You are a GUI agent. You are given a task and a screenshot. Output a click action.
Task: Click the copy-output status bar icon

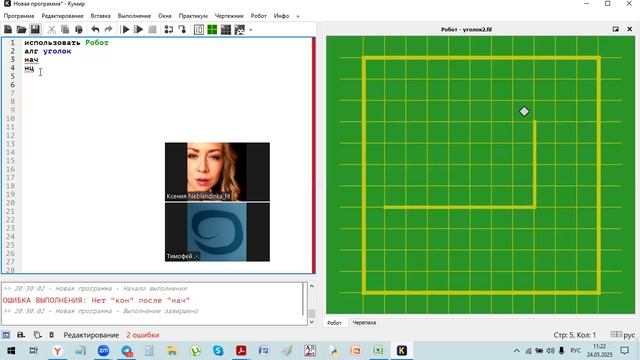37,335
